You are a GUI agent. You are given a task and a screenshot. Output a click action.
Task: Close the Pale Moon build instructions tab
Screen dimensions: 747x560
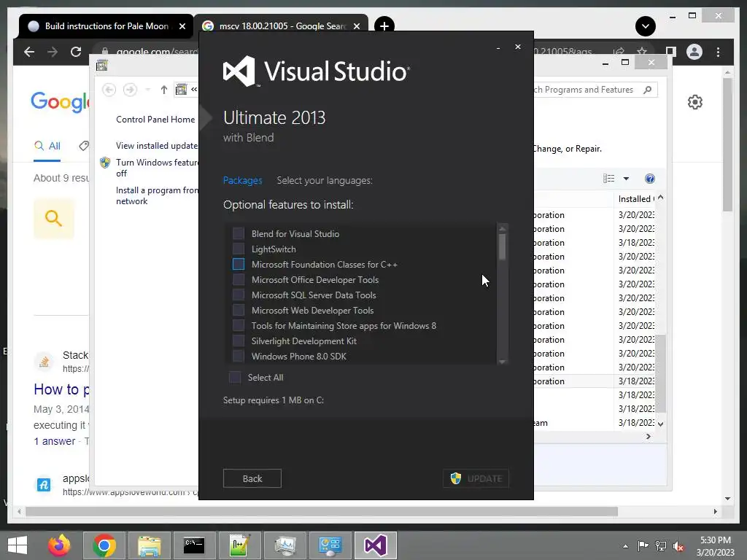182,26
